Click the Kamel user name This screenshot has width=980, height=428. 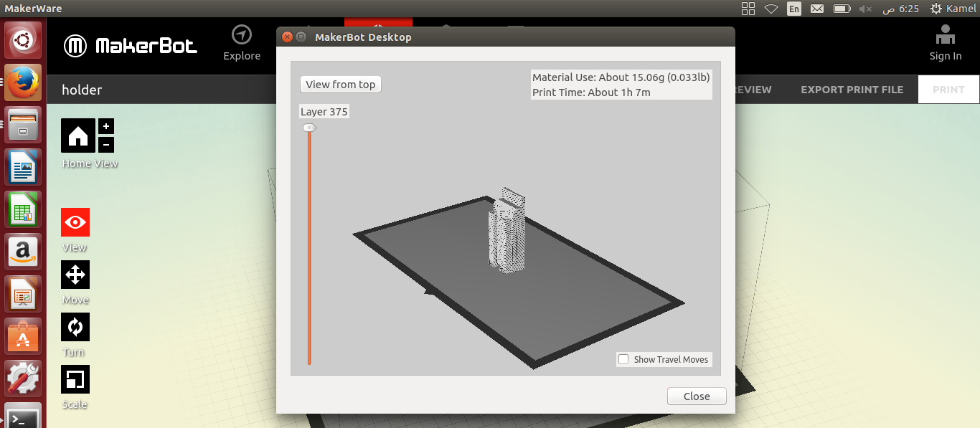(961, 9)
